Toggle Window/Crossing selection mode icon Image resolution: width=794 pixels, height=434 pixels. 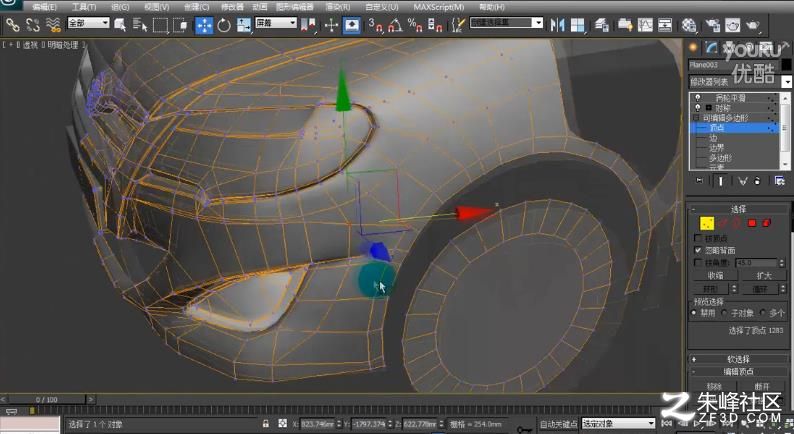tap(180, 25)
